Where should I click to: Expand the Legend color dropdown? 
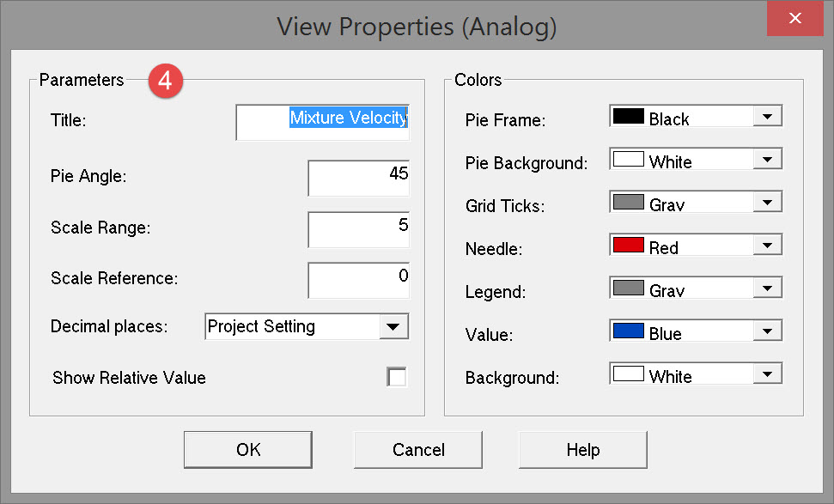767,289
